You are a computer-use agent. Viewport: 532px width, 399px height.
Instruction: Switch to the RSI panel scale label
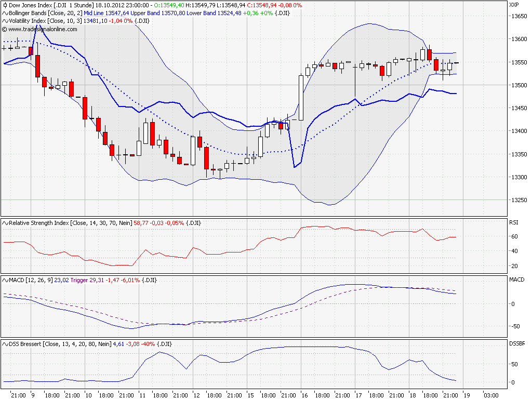tap(514, 221)
